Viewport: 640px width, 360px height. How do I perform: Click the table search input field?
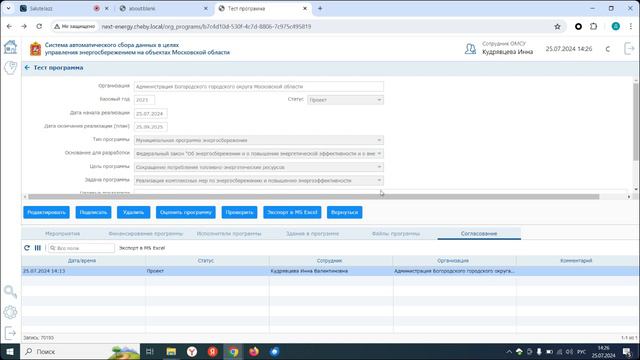[x=82, y=248]
